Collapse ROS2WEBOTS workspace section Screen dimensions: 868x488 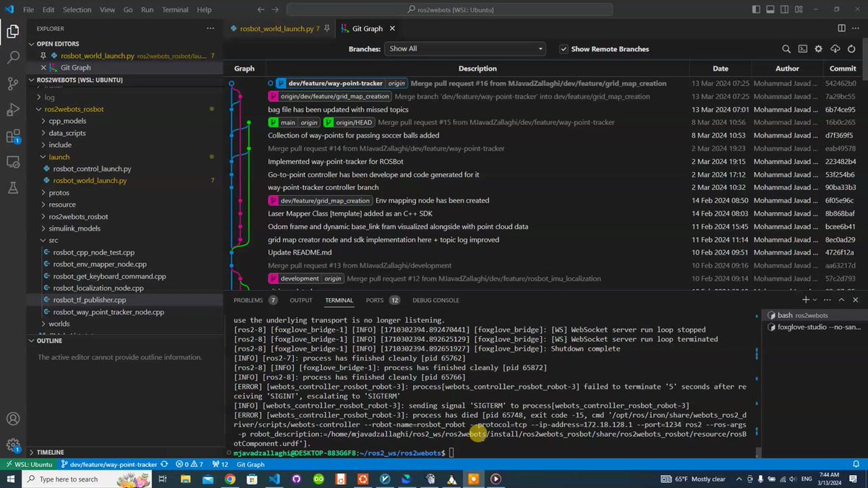pos(33,79)
